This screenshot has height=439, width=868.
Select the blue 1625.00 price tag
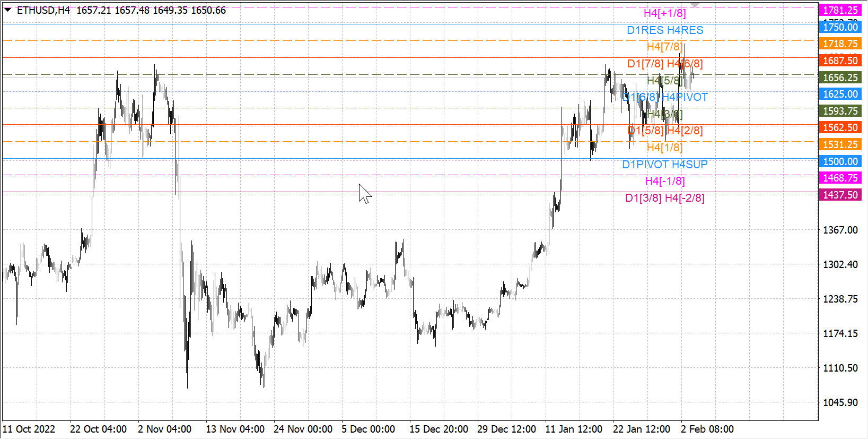click(x=840, y=94)
